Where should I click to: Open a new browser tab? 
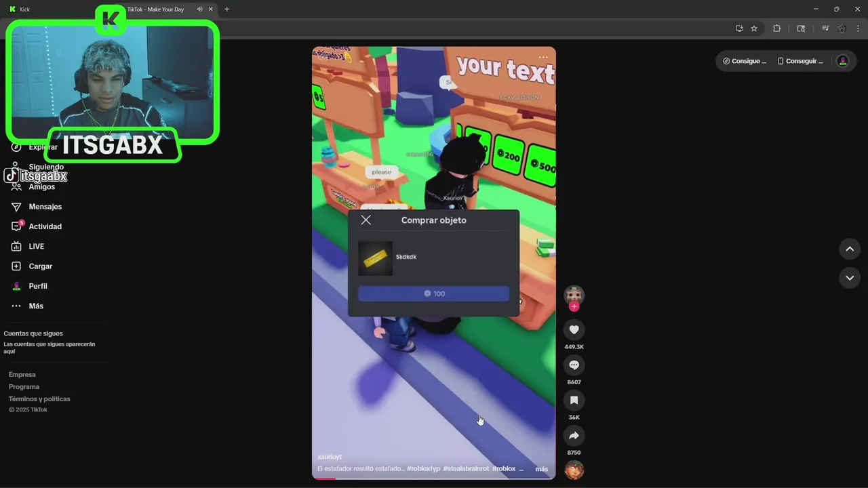[x=226, y=9]
